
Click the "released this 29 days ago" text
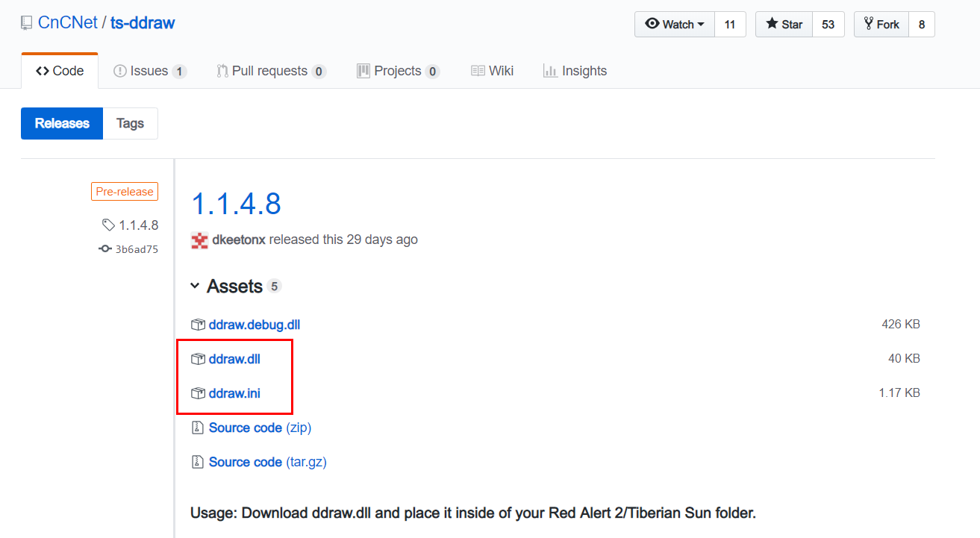(x=343, y=240)
